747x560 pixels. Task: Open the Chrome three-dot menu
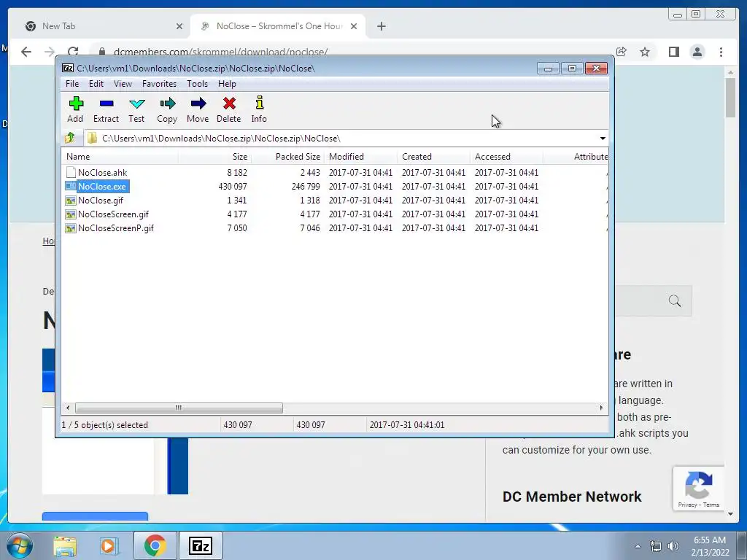pos(721,52)
